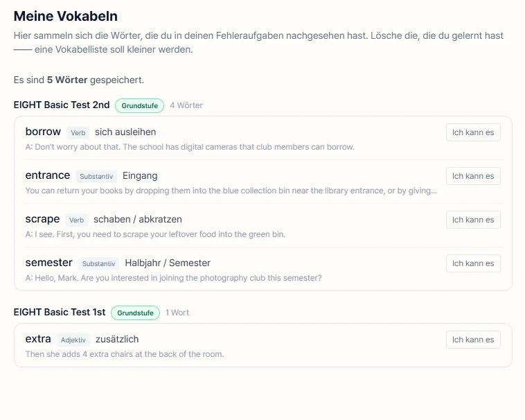Click the word 'borrow'
This screenshot has width=525, height=420.
point(43,132)
